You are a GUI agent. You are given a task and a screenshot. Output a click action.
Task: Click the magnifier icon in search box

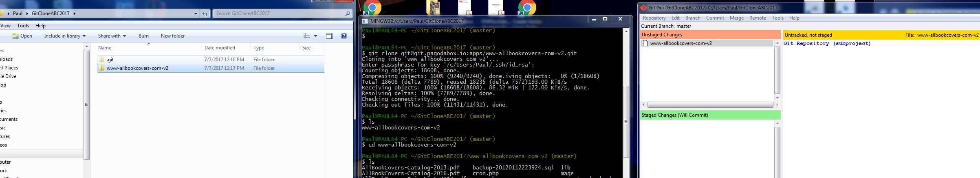pos(348,13)
